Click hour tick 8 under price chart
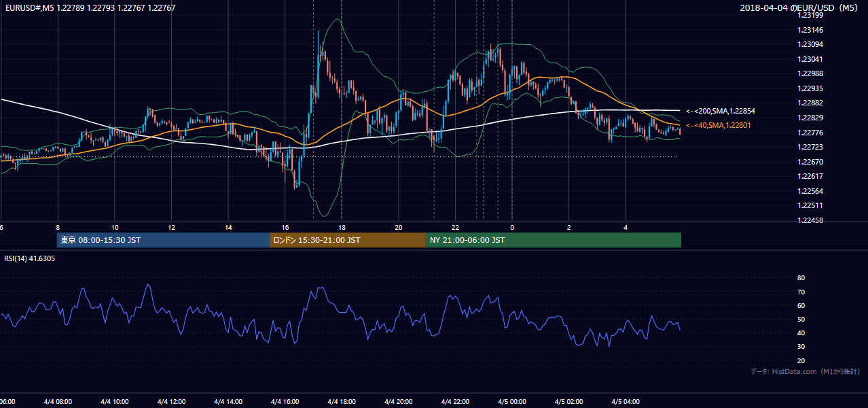 pyautogui.click(x=58, y=228)
